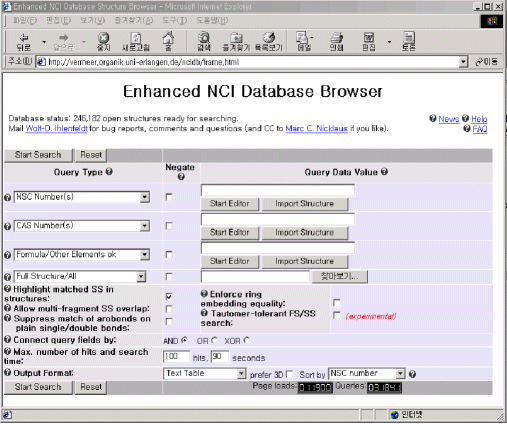Viewport: 507px width, 424px height.
Task: Open the 편집(E) menu
Action: click(x=58, y=20)
